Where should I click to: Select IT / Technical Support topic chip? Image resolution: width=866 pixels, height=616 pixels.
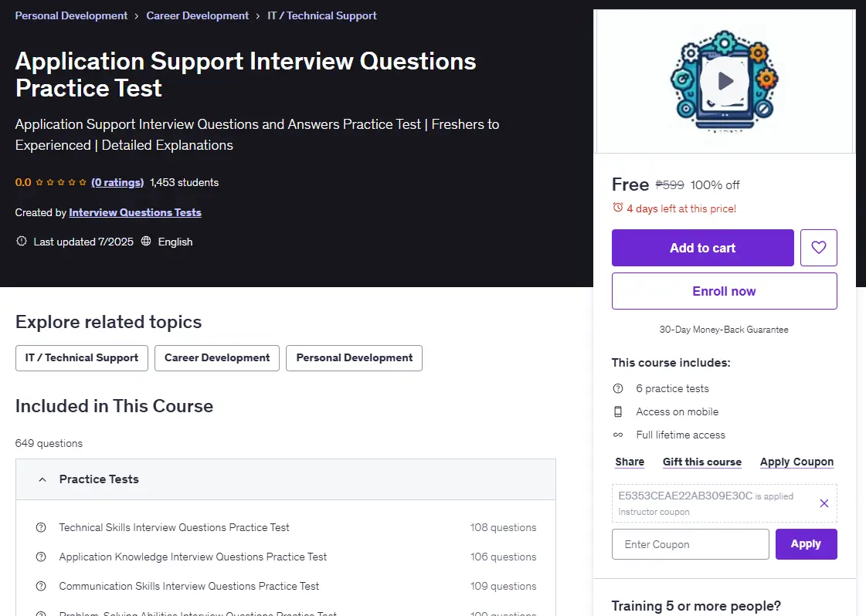tap(82, 358)
